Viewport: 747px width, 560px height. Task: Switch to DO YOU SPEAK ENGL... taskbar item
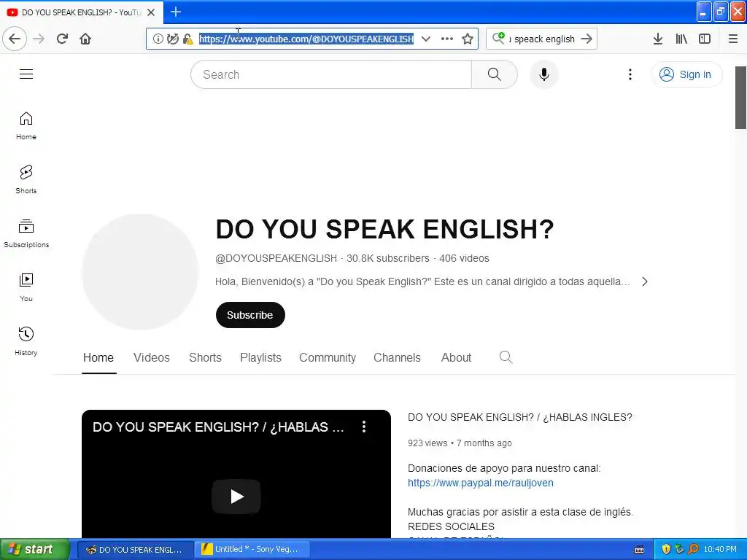[135, 550]
